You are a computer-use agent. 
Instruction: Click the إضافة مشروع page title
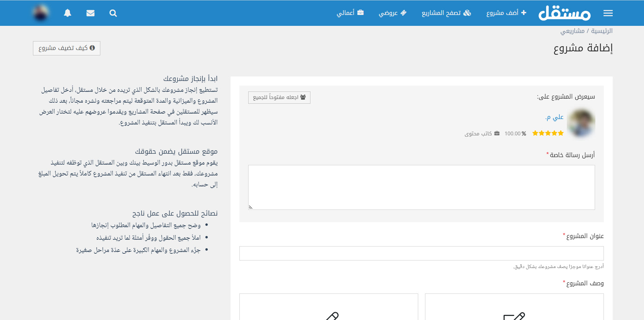point(583,48)
